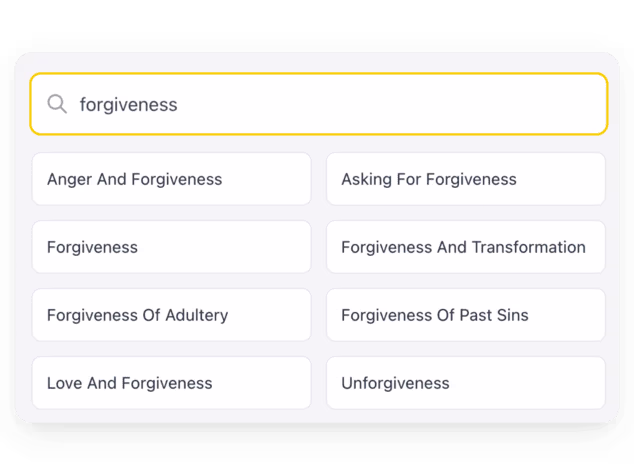Screen dimensions: 634x475
Task: Click the bottom-right search result
Action: [465, 383]
